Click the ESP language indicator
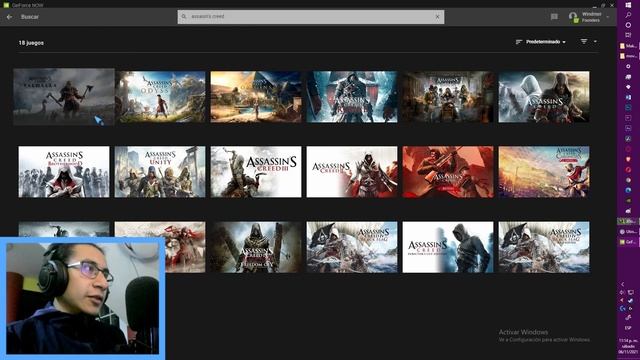The image size is (640, 360). click(628, 328)
